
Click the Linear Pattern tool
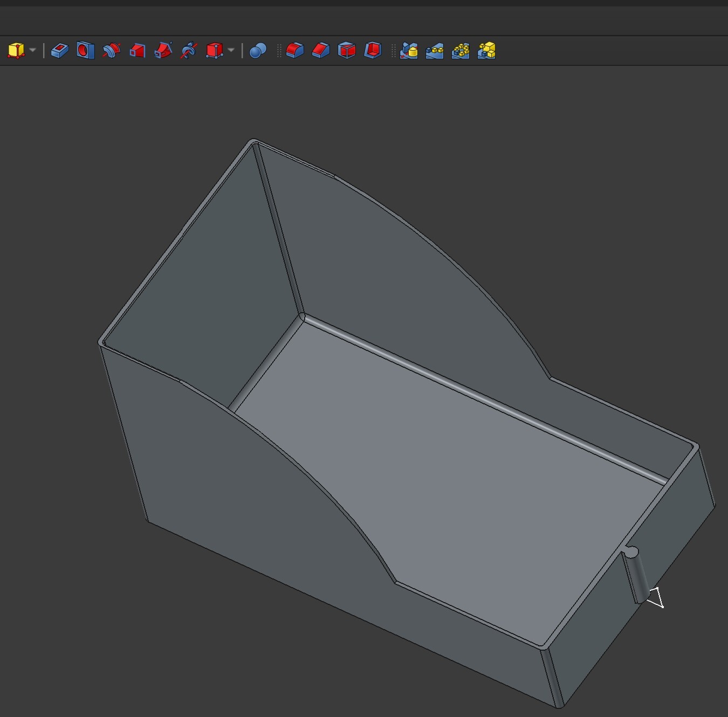pyautogui.click(x=435, y=51)
